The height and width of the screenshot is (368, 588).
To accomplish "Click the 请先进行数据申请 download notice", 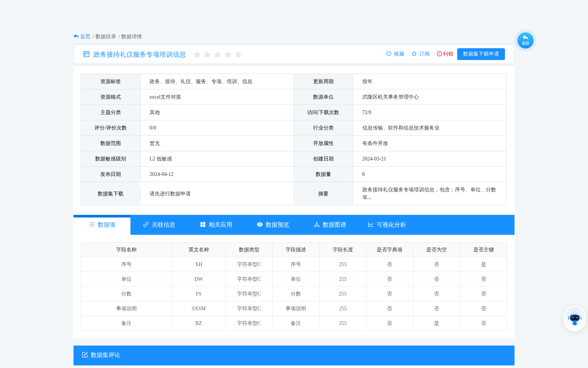I will (x=170, y=194).
